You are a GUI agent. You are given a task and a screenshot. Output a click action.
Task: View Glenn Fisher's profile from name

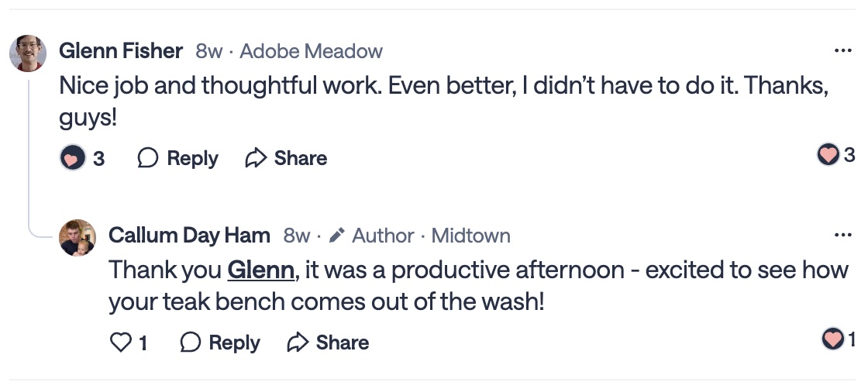[x=121, y=51]
